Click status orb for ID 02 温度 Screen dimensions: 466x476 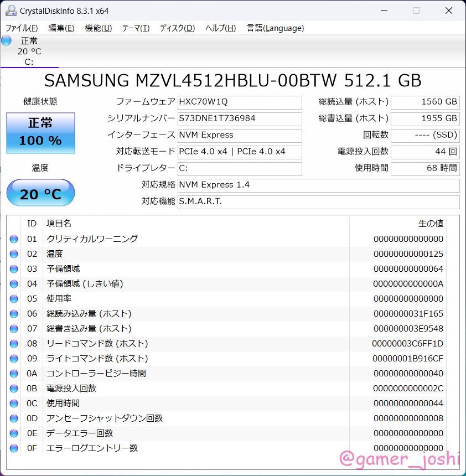pyautogui.click(x=14, y=254)
